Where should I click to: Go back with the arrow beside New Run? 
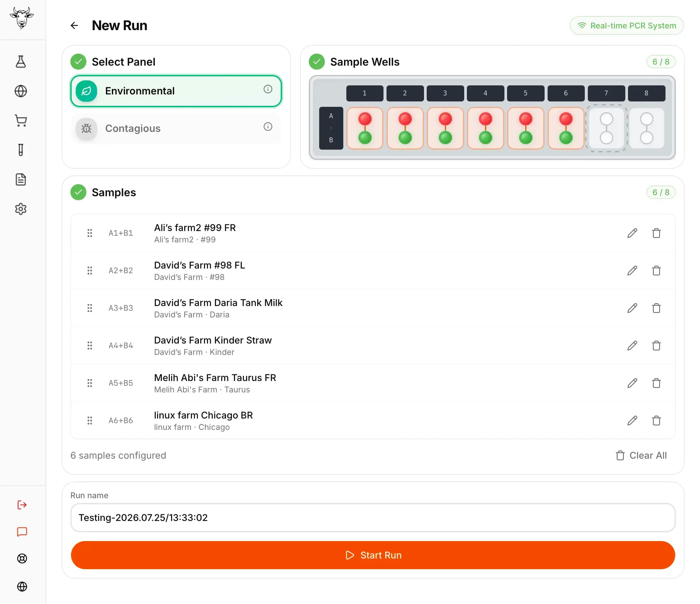74,25
